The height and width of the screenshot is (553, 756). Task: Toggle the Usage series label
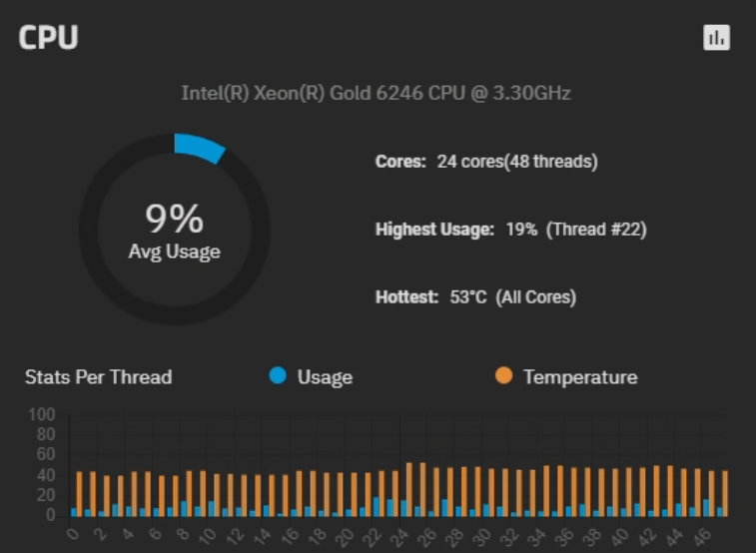(x=325, y=377)
